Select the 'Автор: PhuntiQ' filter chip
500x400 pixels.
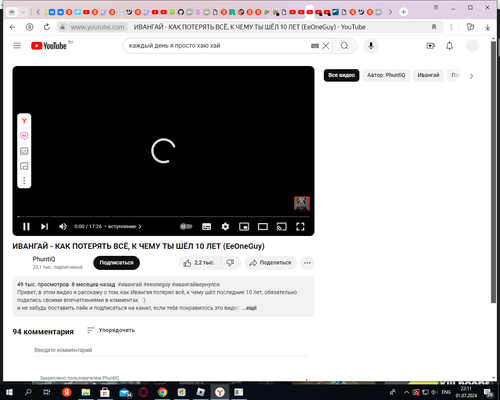pyautogui.click(x=386, y=75)
